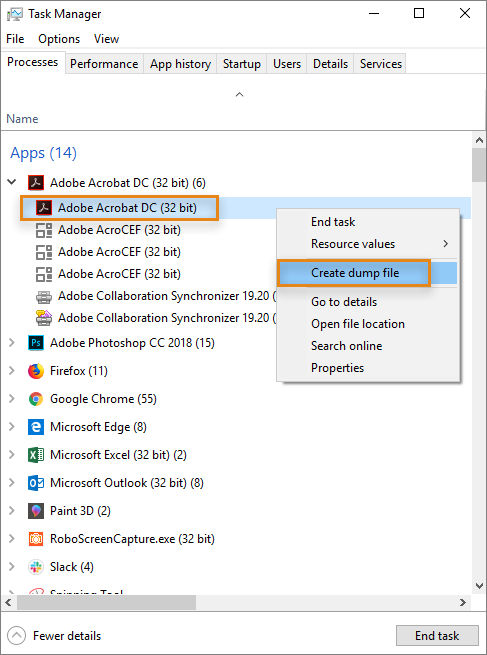Switch to the Users tab
The height and width of the screenshot is (655, 487).
(x=287, y=64)
